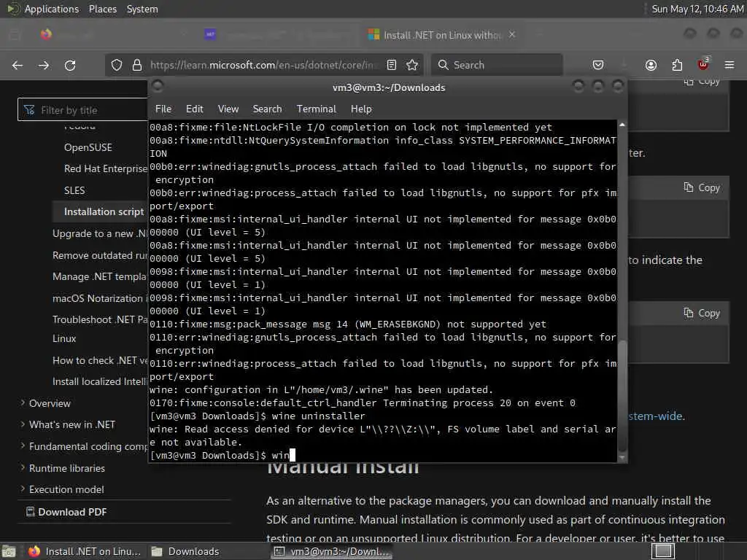Viewport: 747px width, 560px height.
Task: Copy the code block above 'to indicate the'
Action: pos(702,187)
